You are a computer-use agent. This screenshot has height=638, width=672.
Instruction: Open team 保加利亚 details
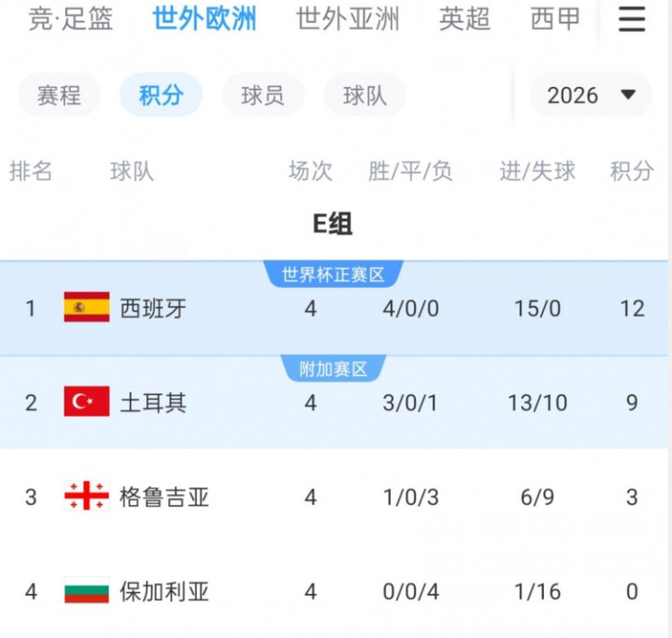coord(164,592)
